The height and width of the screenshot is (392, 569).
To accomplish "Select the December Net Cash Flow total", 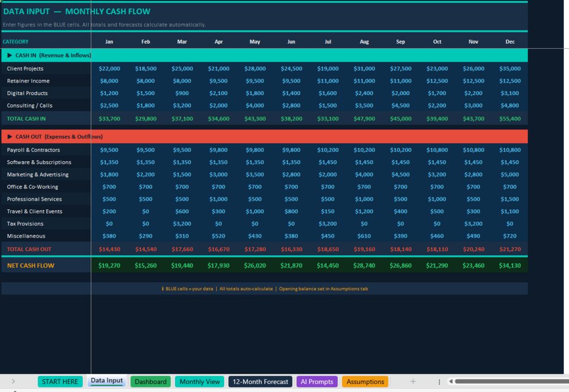I will [510, 265].
